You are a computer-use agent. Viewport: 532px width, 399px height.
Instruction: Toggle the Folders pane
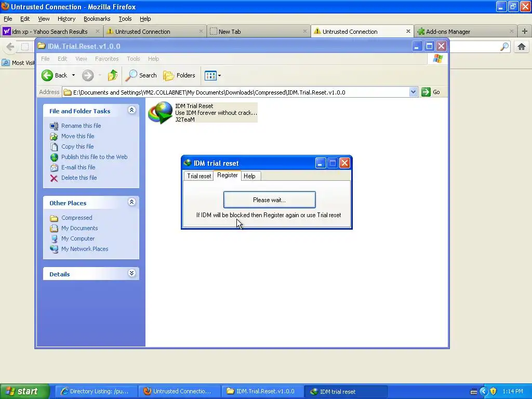(x=179, y=75)
